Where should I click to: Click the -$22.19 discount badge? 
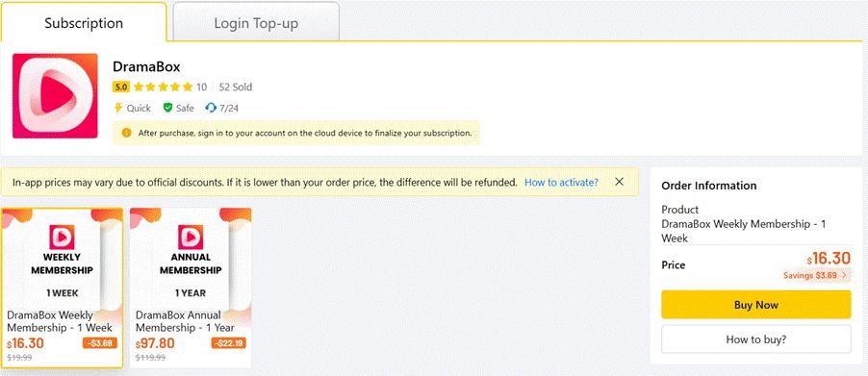tap(229, 343)
